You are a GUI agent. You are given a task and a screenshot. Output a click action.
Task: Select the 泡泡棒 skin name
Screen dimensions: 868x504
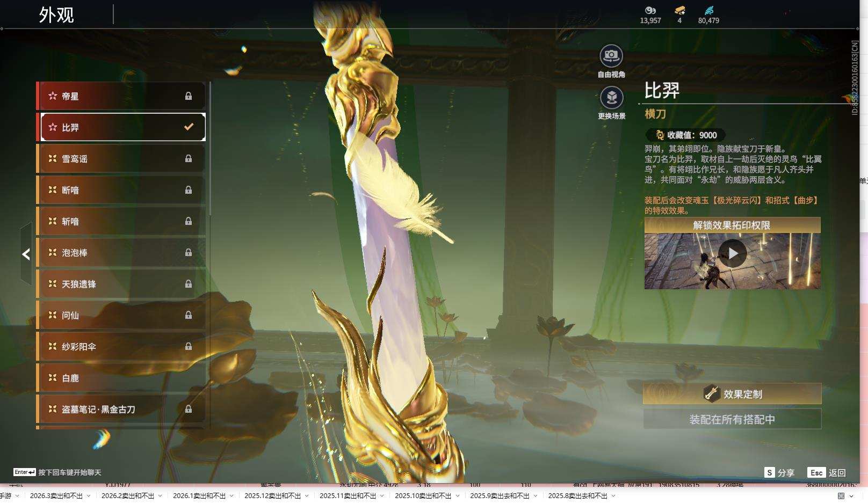[75, 253]
